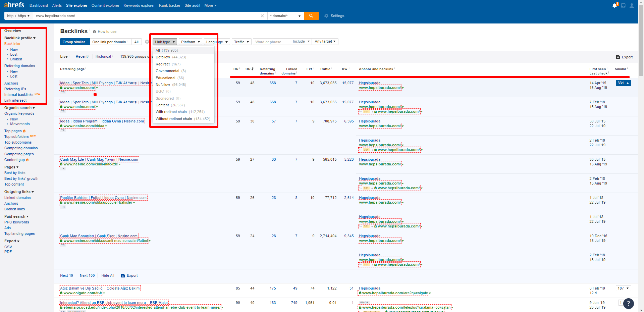This screenshot has width=644, height=312.
Task: Open Competing domains in sidebar
Action: (21, 148)
